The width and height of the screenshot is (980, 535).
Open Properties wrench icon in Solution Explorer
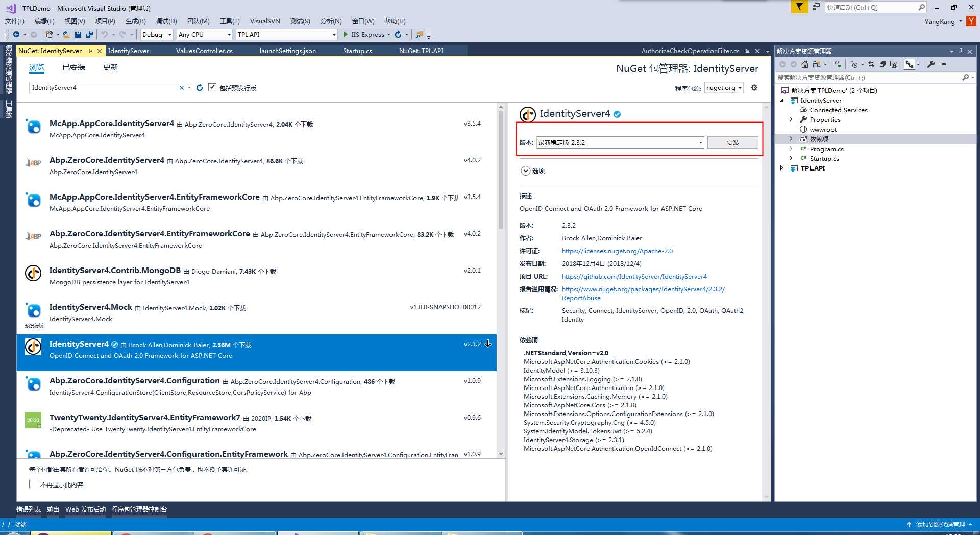[x=931, y=64]
